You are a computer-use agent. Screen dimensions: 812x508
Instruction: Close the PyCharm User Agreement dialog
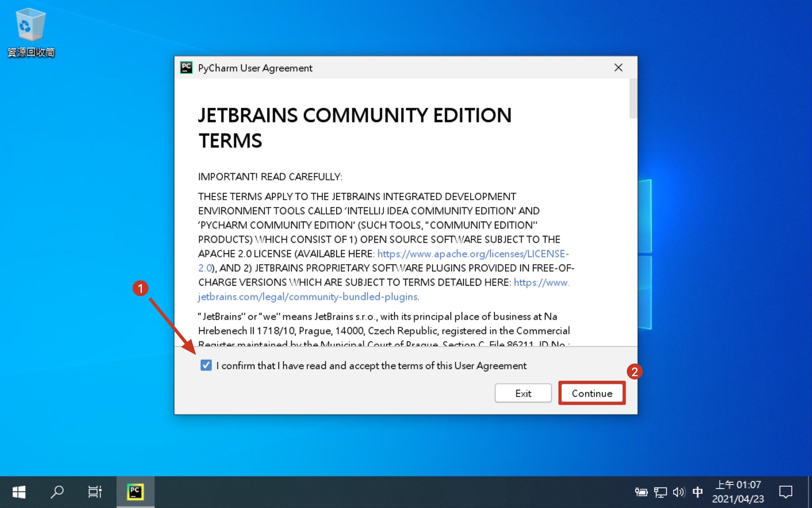[x=618, y=68]
